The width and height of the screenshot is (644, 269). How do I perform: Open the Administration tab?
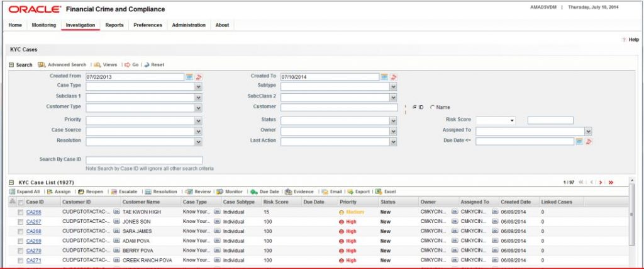[x=189, y=25]
